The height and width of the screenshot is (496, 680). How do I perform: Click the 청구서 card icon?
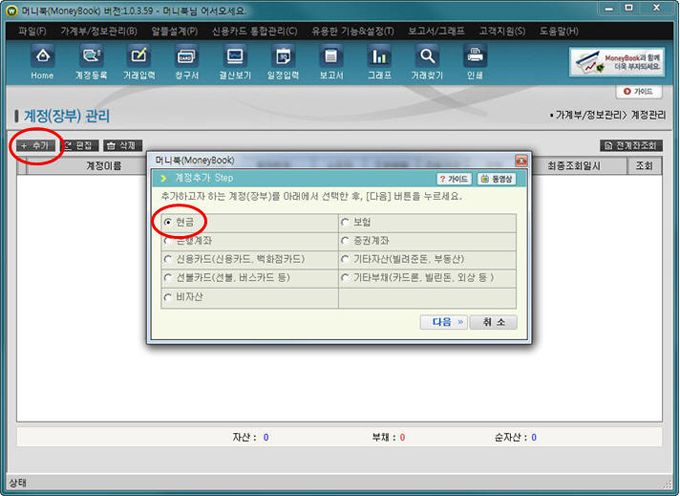pyautogui.click(x=187, y=62)
